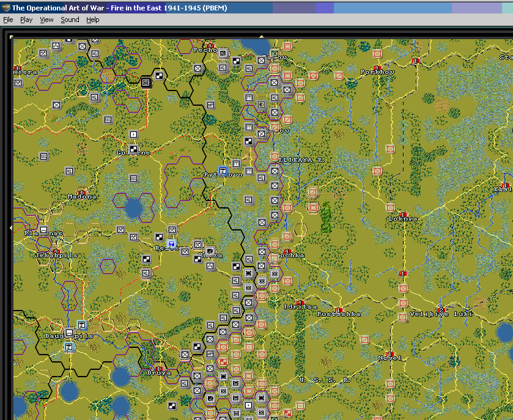Open the Play menu
The height and width of the screenshot is (420, 513).
coord(26,20)
